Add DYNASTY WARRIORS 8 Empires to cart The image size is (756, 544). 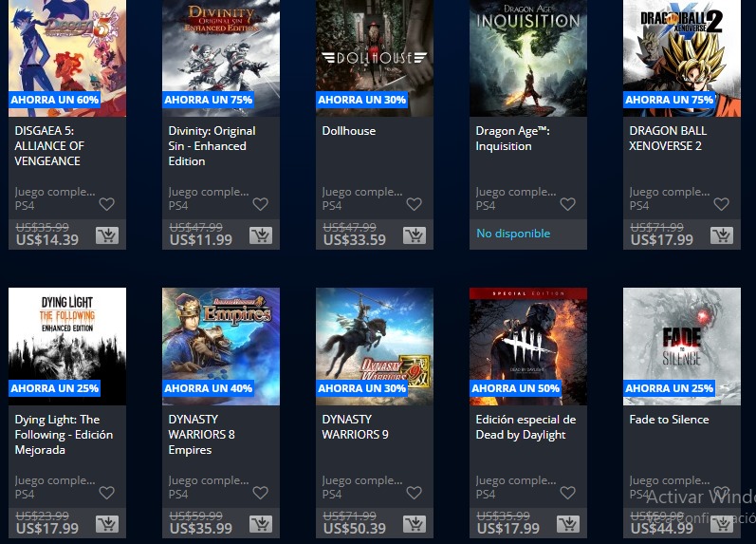coord(261,524)
